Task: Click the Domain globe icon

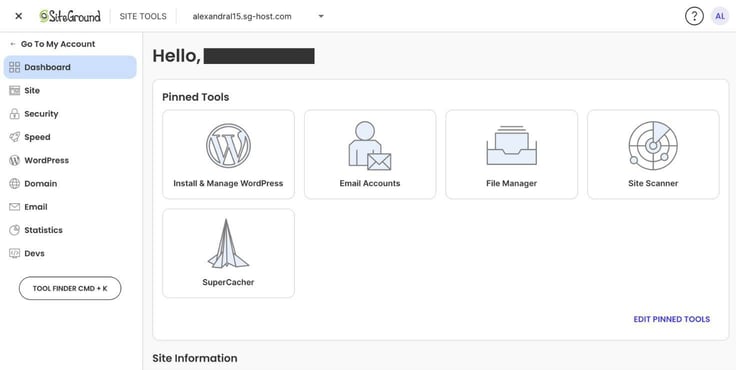Action: coord(15,184)
